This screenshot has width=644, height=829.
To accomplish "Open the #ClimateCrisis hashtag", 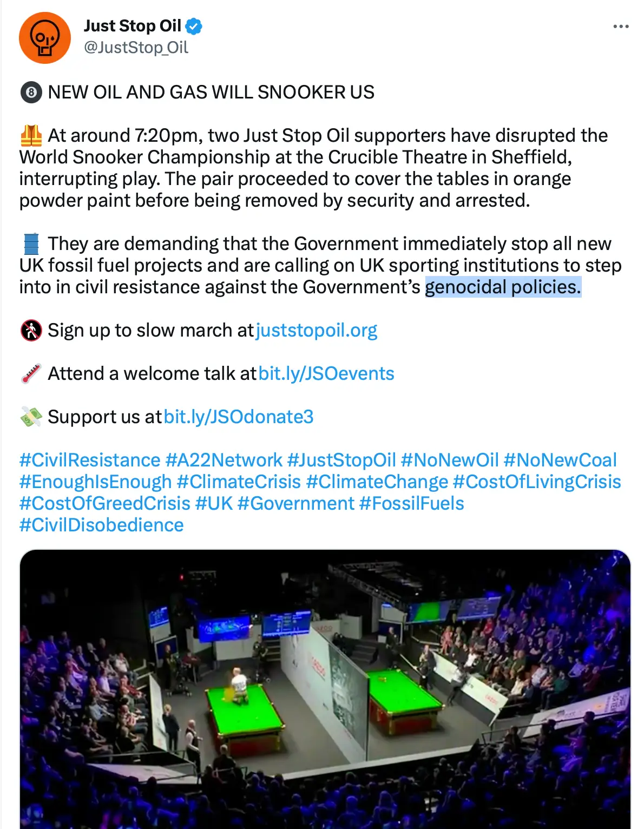I will click(x=239, y=482).
